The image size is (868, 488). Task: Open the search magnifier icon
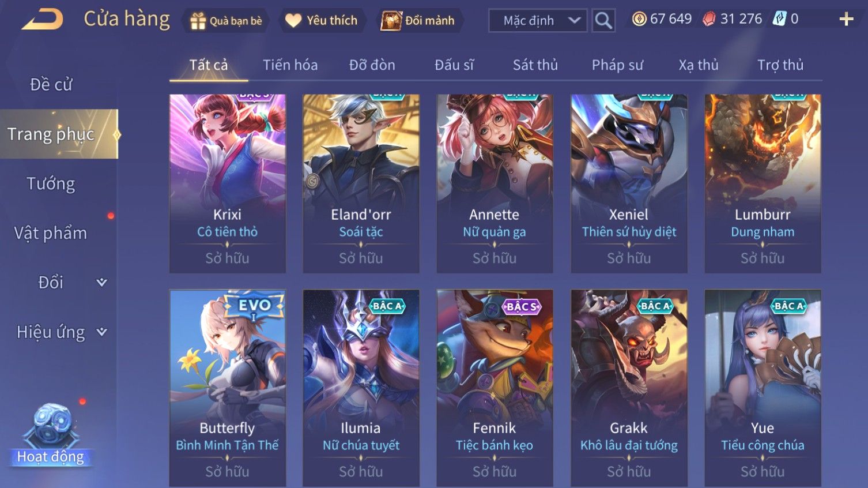(x=603, y=20)
